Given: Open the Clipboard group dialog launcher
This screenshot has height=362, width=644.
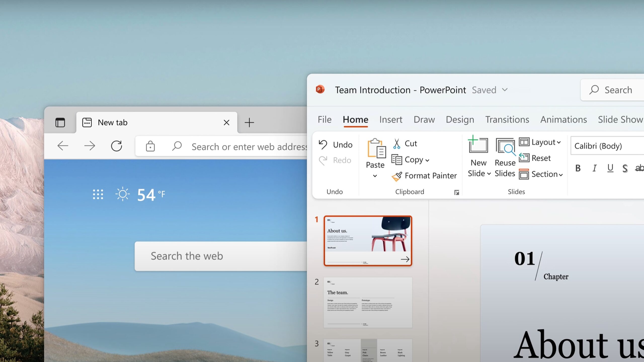Looking at the screenshot, I should point(456,193).
